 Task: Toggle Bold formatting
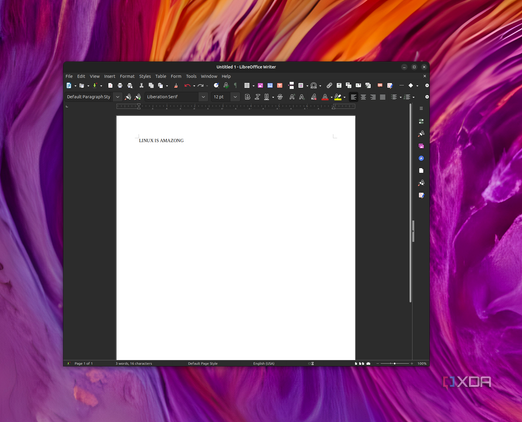(x=247, y=97)
